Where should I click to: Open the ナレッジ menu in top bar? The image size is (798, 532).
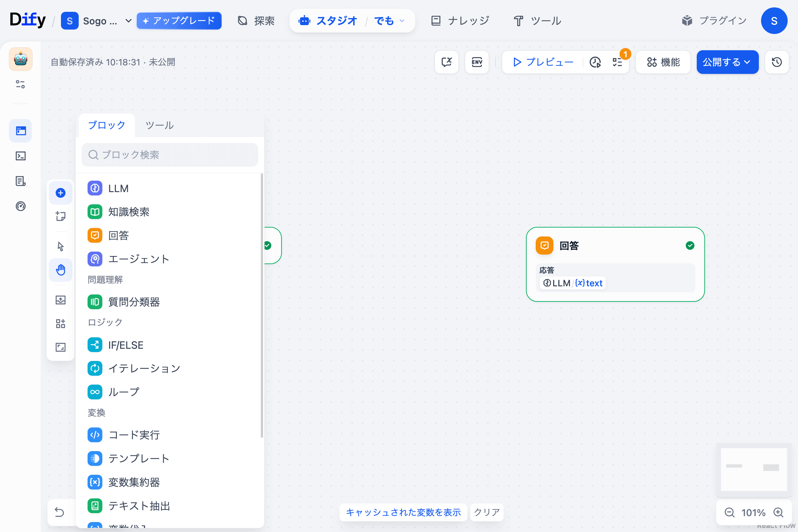pyautogui.click(x=460, y=21)
